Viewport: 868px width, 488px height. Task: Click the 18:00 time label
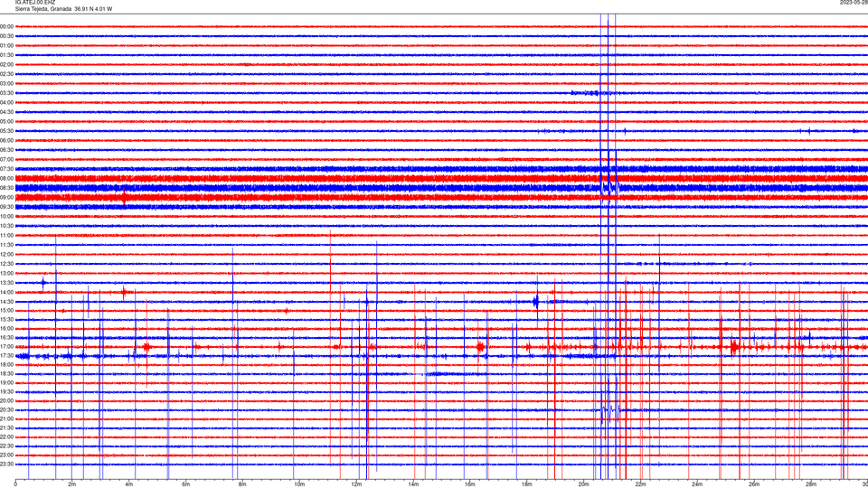[x=6, y=364]
